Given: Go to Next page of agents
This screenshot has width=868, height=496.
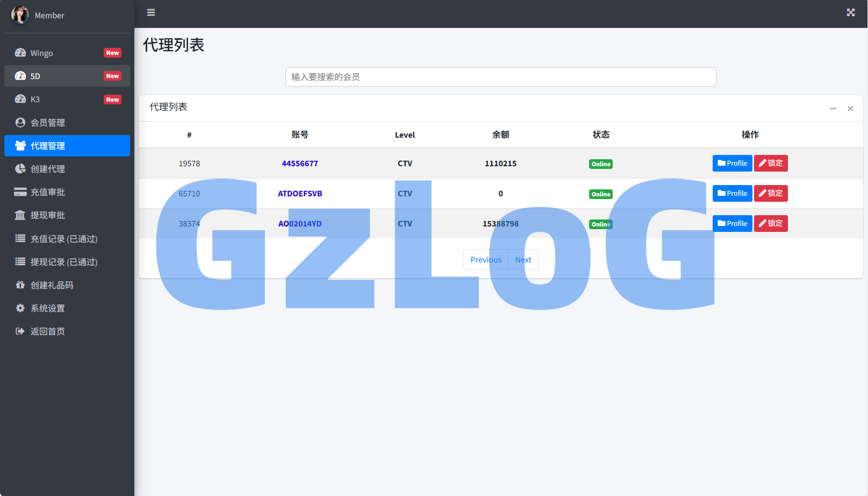Looking at the screenshot, I should point(522,259).
